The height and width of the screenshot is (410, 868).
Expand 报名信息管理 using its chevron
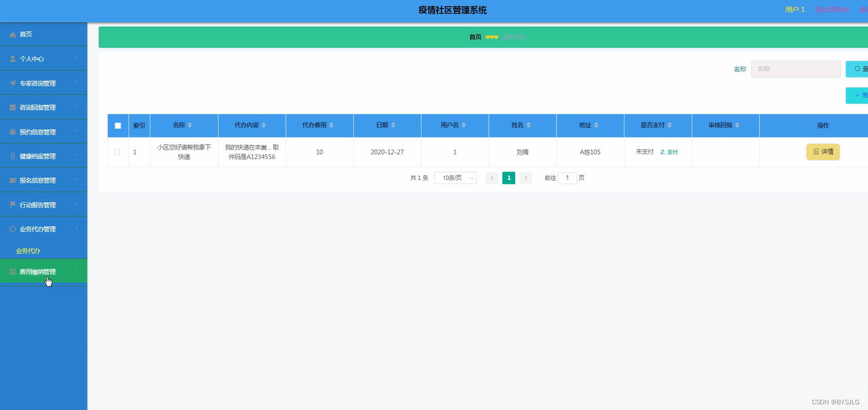(x=77, y=180)
